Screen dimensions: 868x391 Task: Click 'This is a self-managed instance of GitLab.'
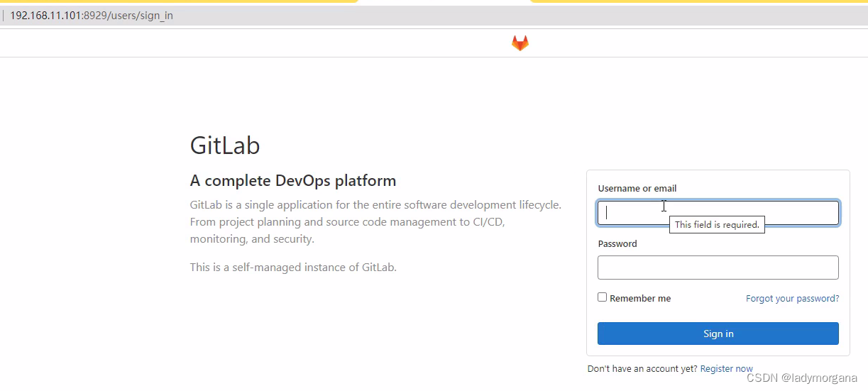293,268
